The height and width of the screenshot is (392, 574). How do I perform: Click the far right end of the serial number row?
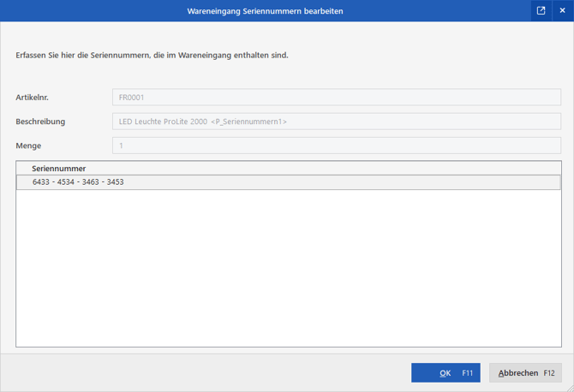(x=549, y=182)
